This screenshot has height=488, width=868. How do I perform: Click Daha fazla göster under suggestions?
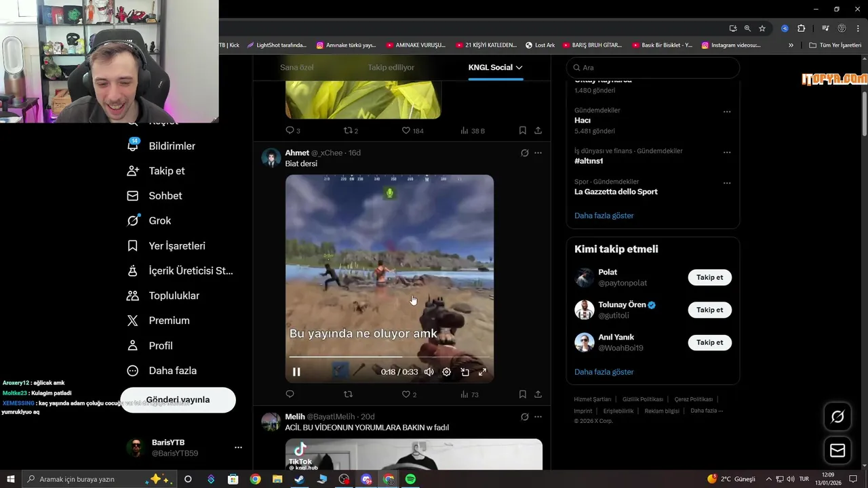click(604, 372)
